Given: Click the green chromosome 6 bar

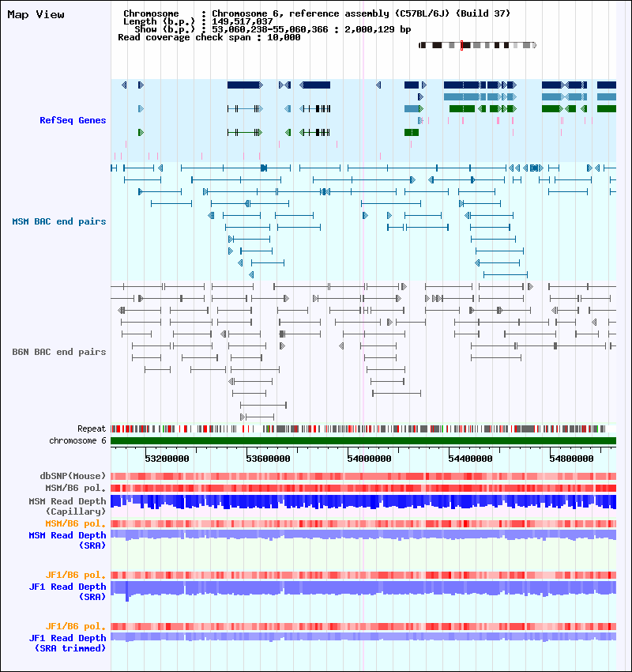Looking at the screenshot, I should (x=363, y=441).
